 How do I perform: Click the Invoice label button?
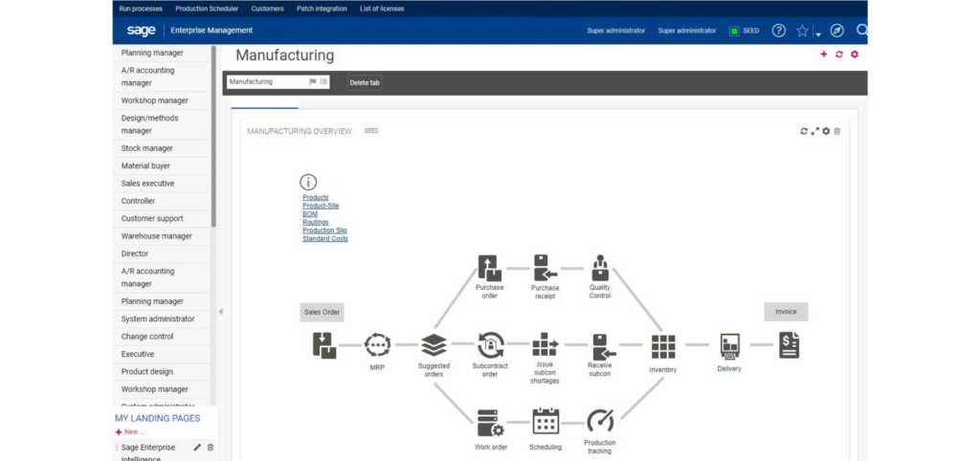[x=787, y=312]
